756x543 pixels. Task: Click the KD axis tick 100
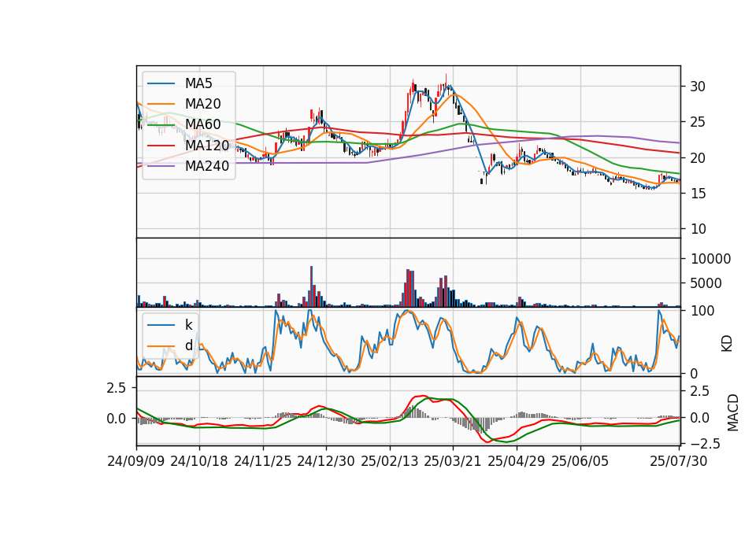(702, 311)
